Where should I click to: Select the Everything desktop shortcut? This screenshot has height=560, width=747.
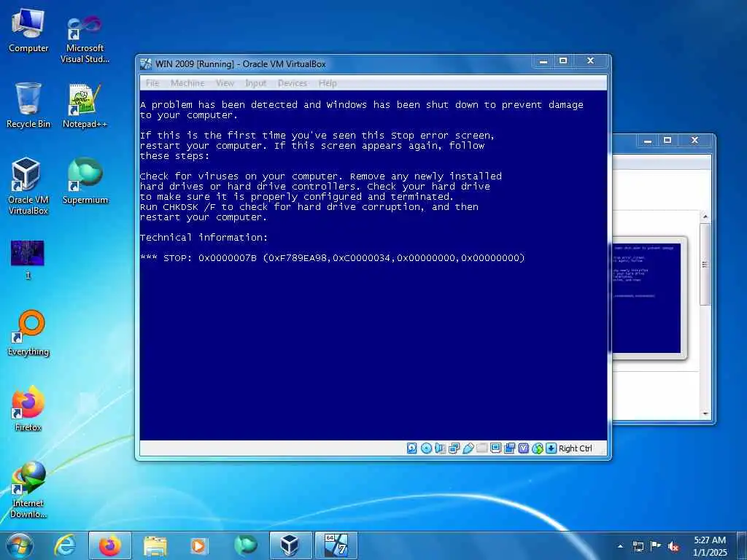(x=28, y=333)
